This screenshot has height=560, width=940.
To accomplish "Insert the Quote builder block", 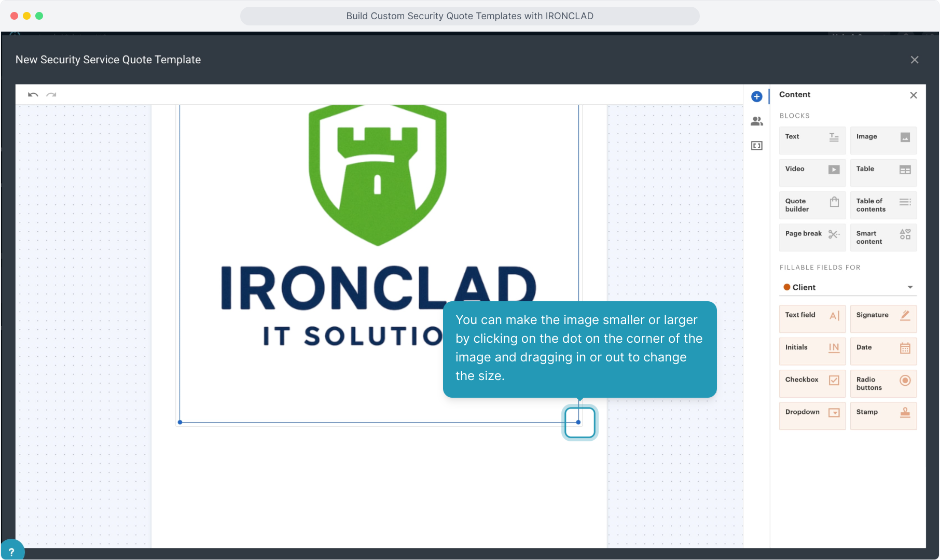I will tap(812, 205).
